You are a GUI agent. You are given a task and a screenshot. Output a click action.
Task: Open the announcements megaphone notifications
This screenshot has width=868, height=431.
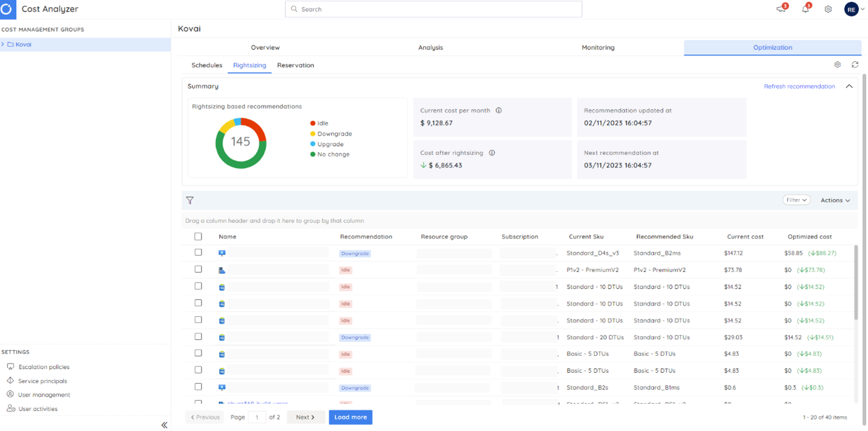(x=782, y=9)
